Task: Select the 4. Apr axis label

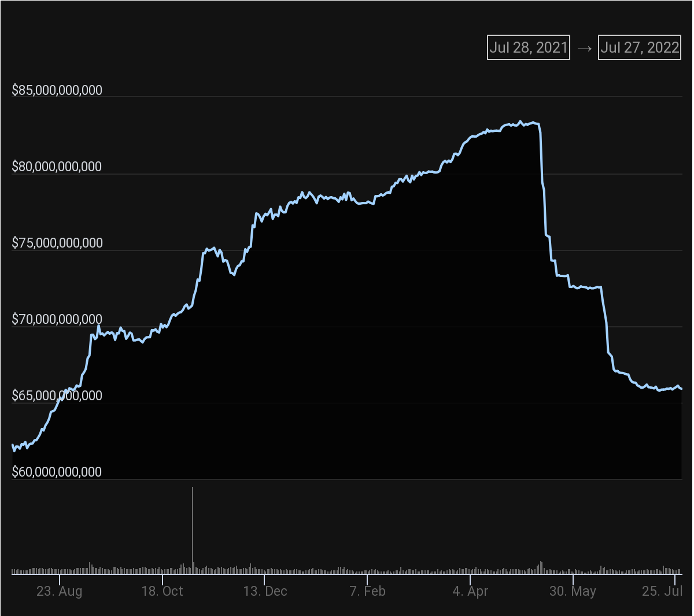Action: (x=470, y=592)
